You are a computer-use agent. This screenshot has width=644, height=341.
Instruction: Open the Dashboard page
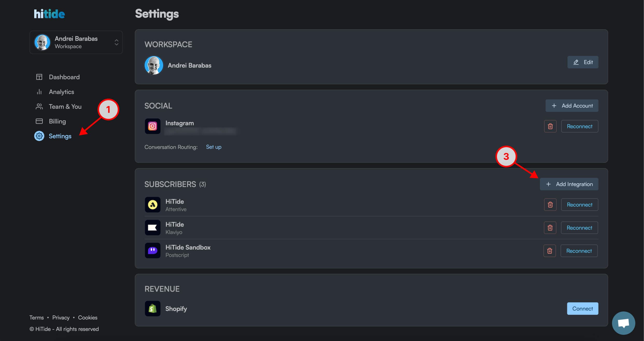pyautogui.click(x=64, y=77)
